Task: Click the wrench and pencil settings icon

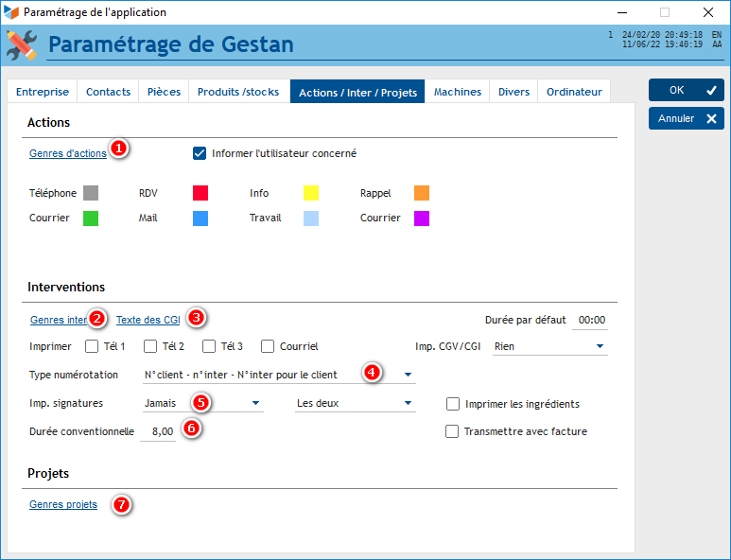Action: pos(22,44)
